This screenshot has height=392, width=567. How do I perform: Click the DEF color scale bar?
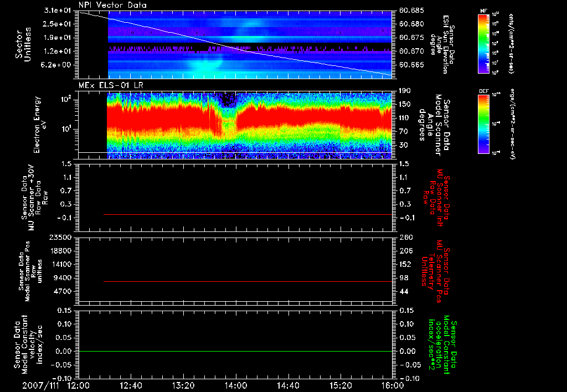(x=483, y=124)
